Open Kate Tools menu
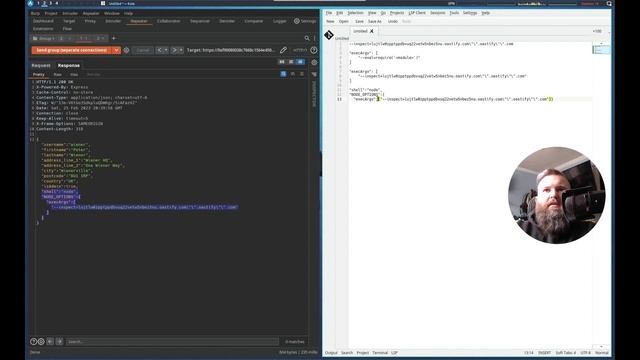The image size is (640, 360). click(454, 13)
